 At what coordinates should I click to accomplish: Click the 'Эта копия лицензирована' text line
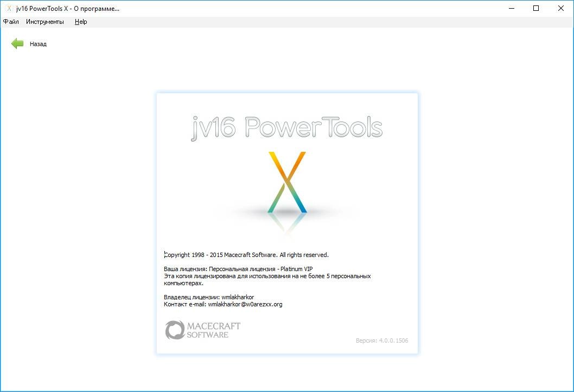click(x=267, y=279)
